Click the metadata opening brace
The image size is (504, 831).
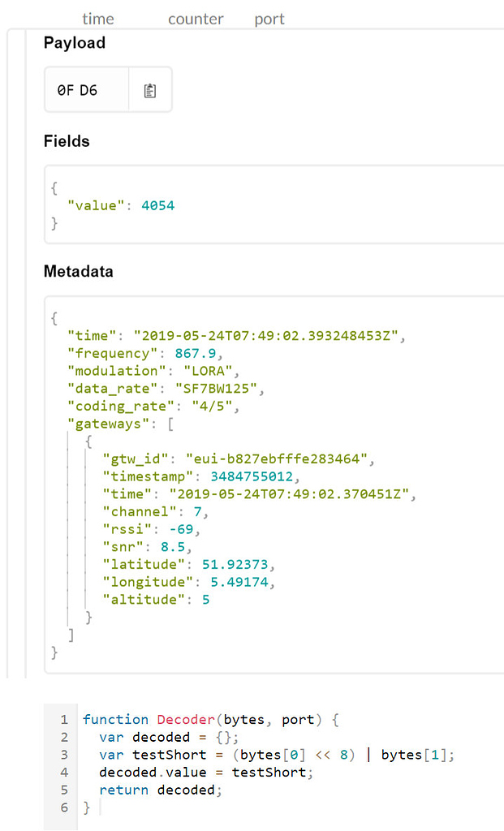54,318
